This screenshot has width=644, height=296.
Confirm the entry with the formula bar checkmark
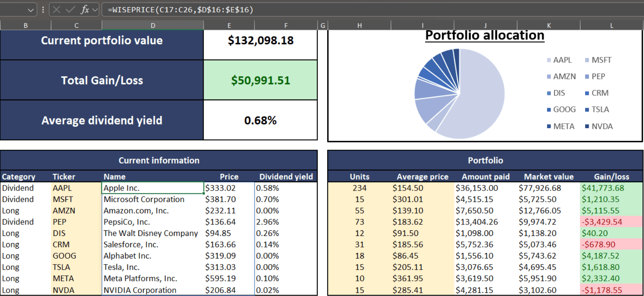point(70,10)
